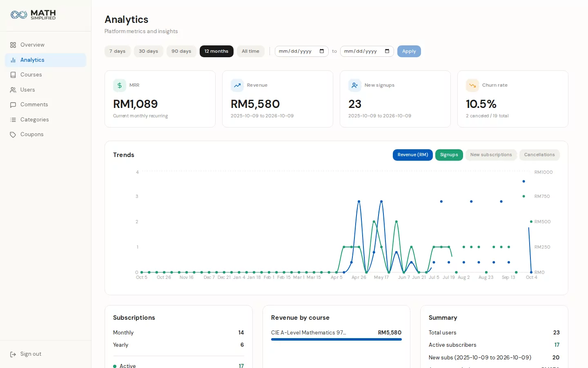Click the Users people icon

tap(13, 90)
